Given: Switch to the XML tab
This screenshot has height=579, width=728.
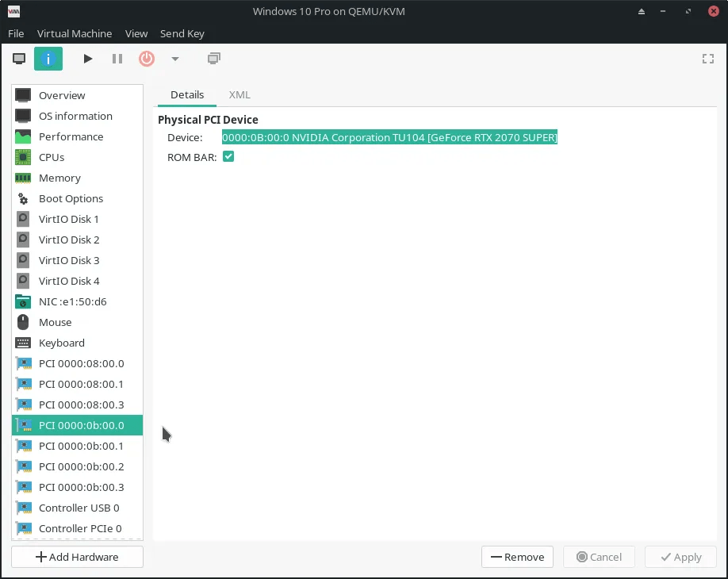Looking at the screenshot, I should [239, 95].
